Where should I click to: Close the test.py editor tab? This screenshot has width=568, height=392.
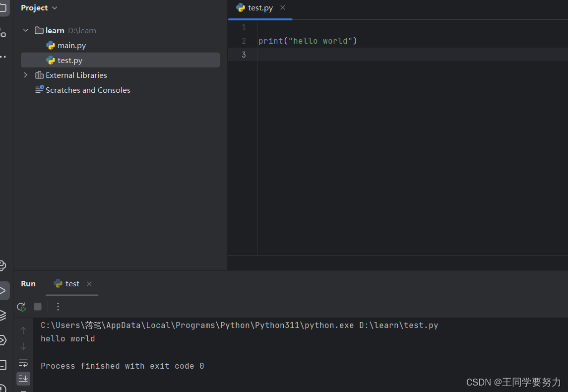tap(283, 7)
